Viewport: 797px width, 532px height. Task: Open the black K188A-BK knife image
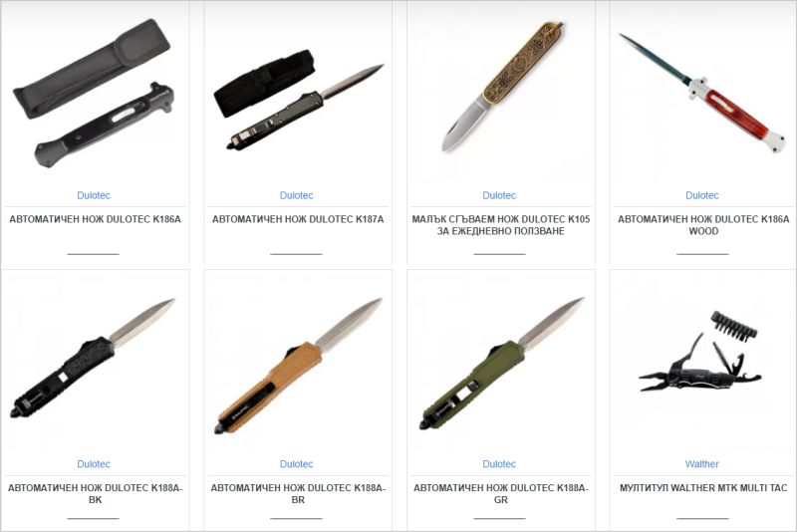tap(93, 359)
